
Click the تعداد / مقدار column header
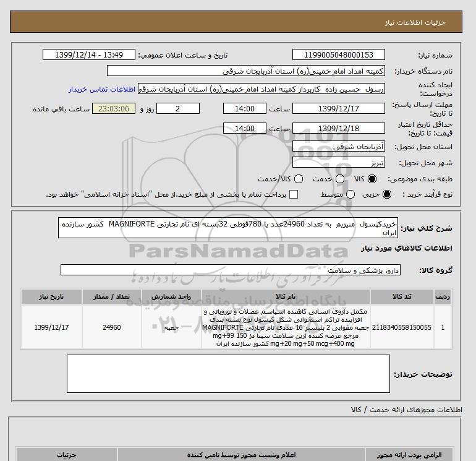(x=111, y=296)
